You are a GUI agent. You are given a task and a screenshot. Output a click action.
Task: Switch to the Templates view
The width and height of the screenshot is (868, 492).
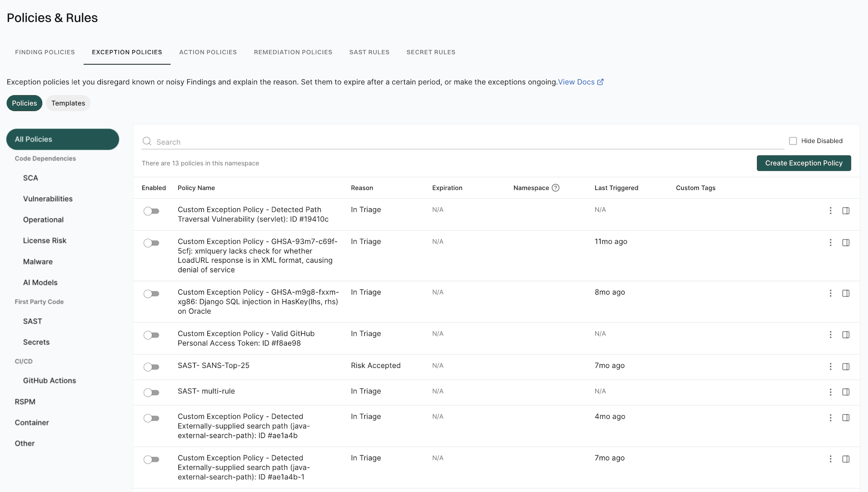pos(68,103)
